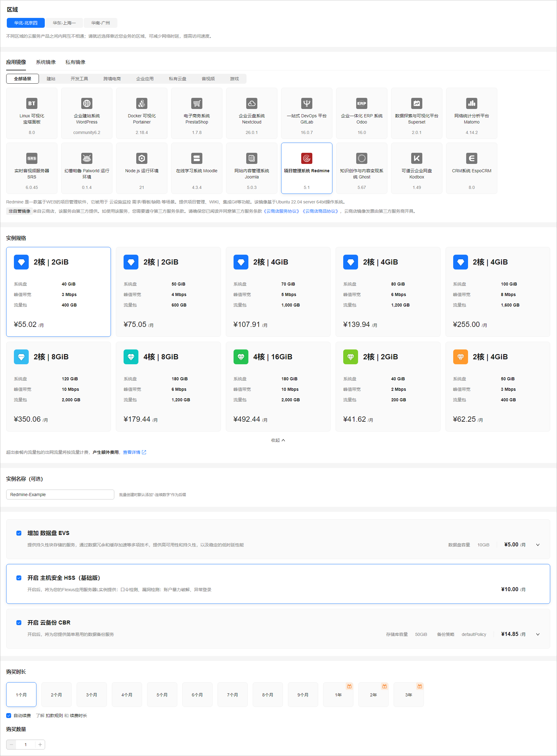The height and width of the screenshot is (756, 557).
Task: Switch to the 私有镜像 tab
Action: [x=75, y=62]
